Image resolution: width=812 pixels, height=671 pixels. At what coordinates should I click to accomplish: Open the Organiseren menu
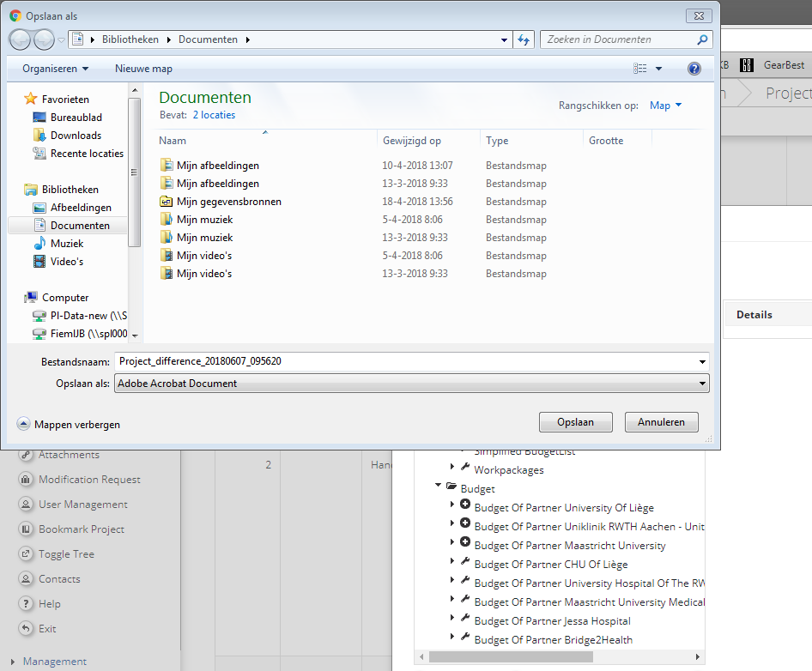[55, 69]
